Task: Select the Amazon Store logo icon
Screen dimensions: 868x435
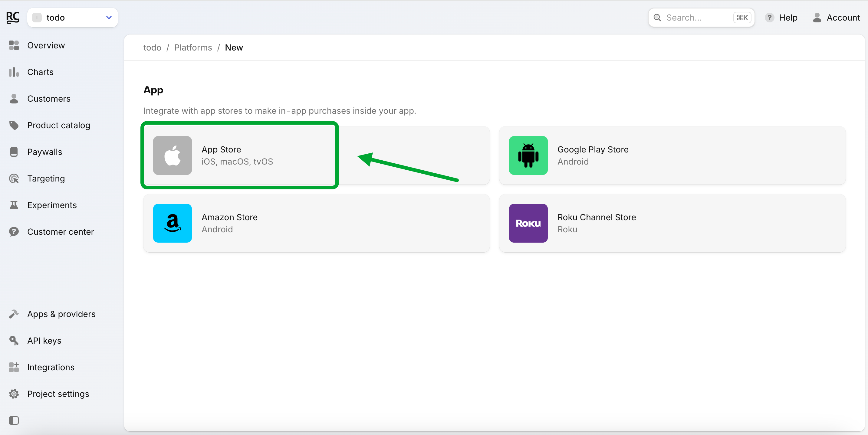Action: point(172,223)
